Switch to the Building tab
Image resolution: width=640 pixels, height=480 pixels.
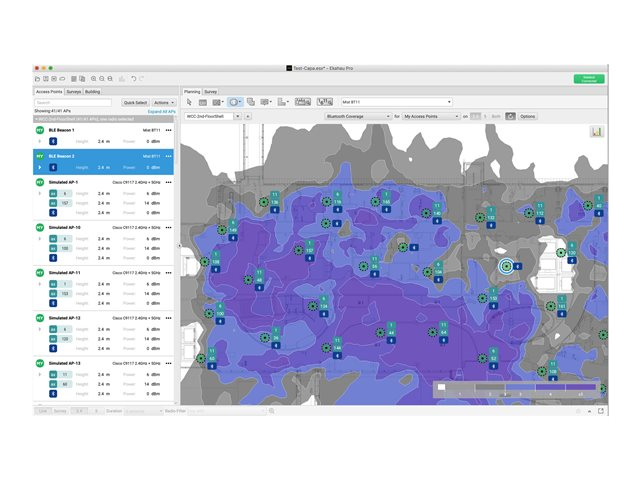coord(92,91)
